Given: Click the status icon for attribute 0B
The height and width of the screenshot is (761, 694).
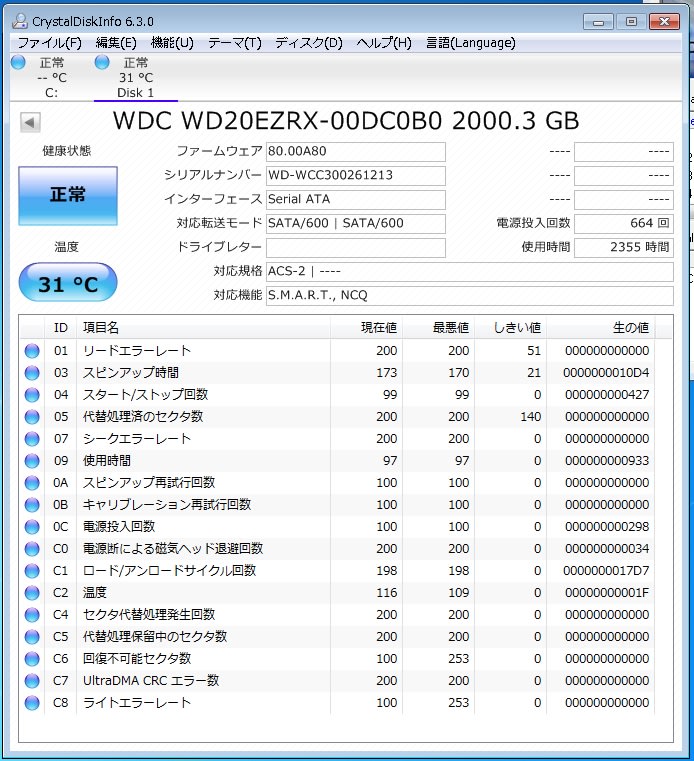Looking at the screenshot, I should click(32, 505).
